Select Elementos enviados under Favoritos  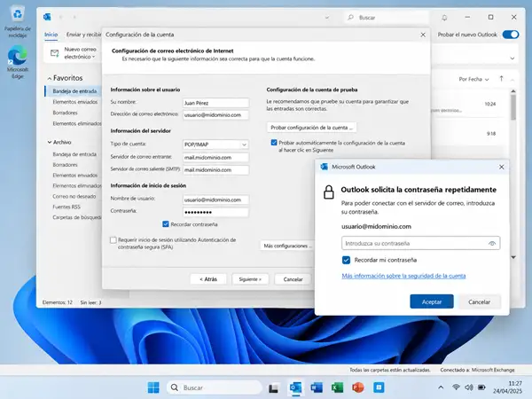pos(74,102)
